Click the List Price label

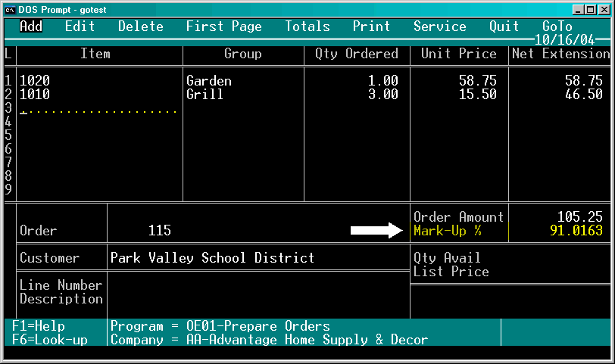[x=451, y=272]
